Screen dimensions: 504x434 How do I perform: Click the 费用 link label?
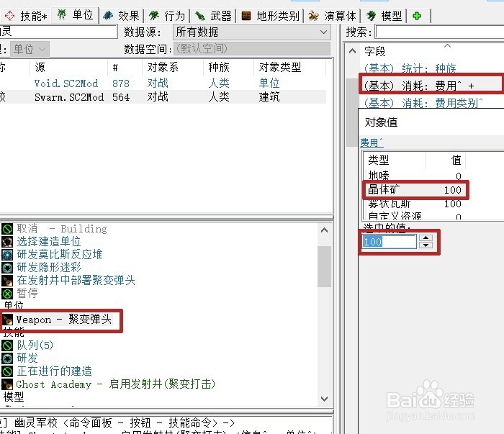372,143
